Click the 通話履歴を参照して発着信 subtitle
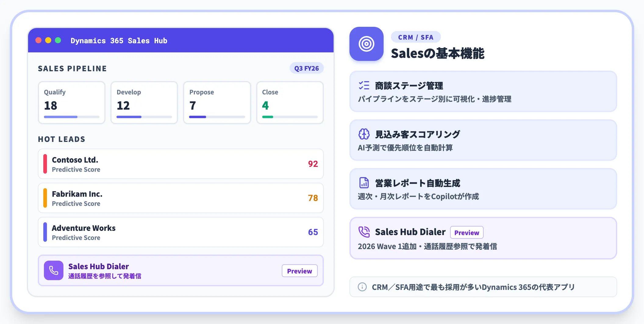Viewport: 644px width, 324px height. coord(105,276)
